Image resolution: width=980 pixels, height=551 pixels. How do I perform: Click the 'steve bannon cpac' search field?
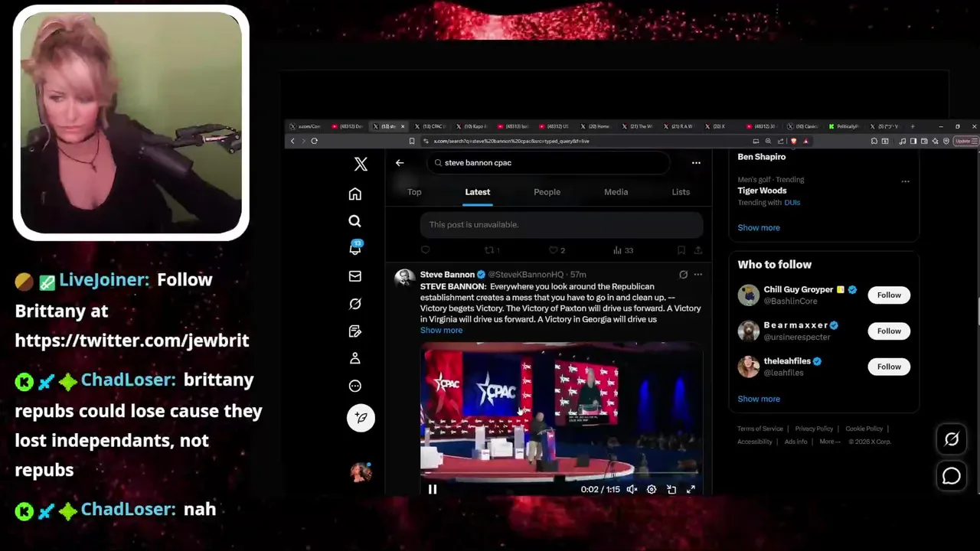coord(548,163)
